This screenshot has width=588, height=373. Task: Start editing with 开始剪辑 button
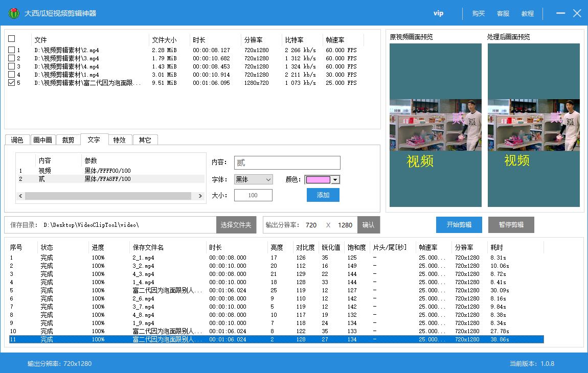[x=459, y=224]
